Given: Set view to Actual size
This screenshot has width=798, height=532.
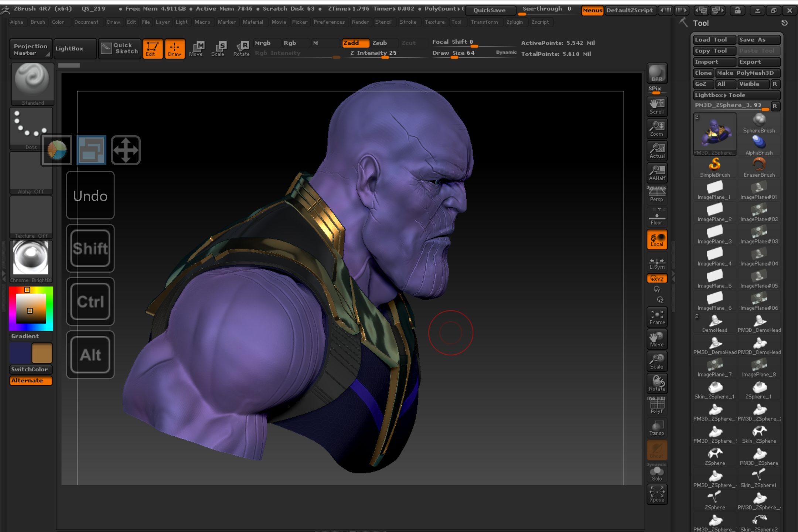Looking at the screenshot, I should click(657, 151).
